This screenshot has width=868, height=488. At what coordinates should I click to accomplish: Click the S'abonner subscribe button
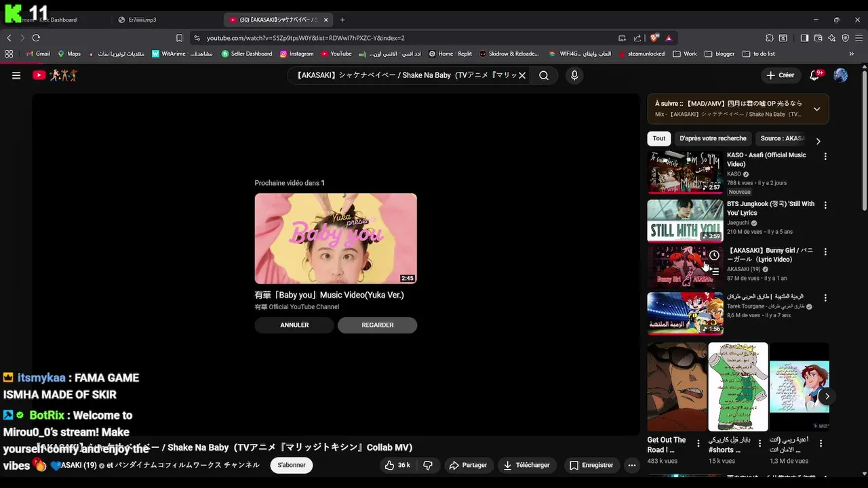coord(292,465)
